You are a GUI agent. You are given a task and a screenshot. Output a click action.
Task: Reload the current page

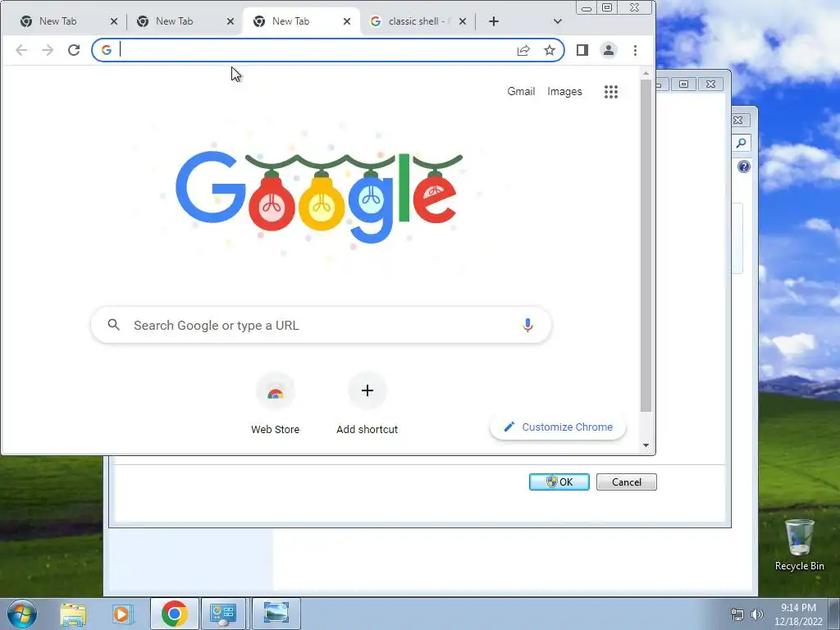[x=74, y=50]
